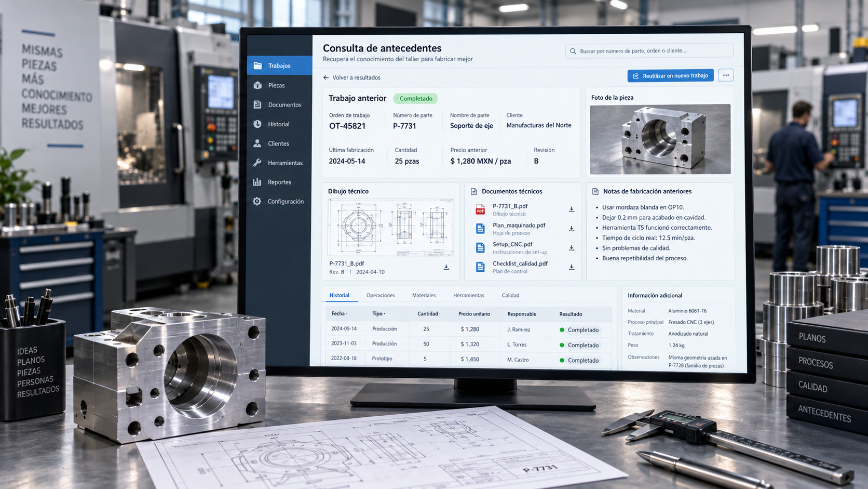
Task: Click the Clientes person icon
Action: (x=257, y=143)
